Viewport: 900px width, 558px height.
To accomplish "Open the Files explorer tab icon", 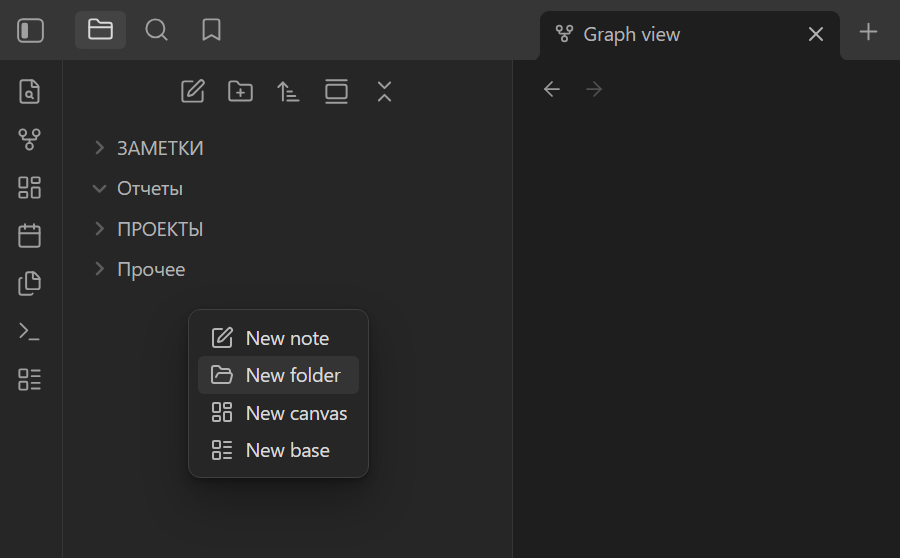I will 100,30.
